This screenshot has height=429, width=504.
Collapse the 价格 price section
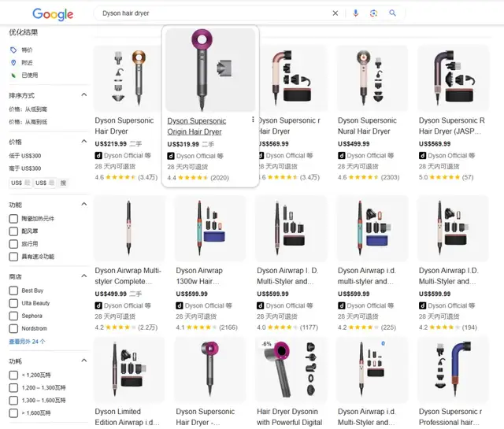(x=84, y=141)
